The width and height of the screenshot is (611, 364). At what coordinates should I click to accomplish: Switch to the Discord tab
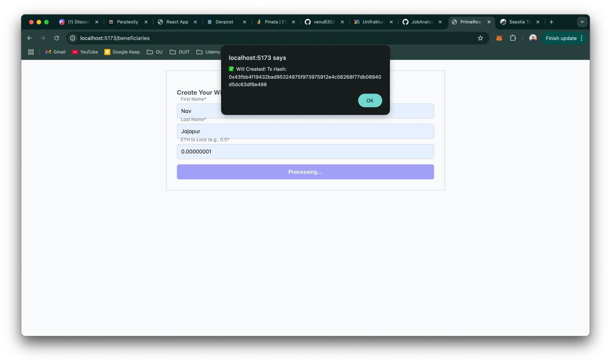74,22
